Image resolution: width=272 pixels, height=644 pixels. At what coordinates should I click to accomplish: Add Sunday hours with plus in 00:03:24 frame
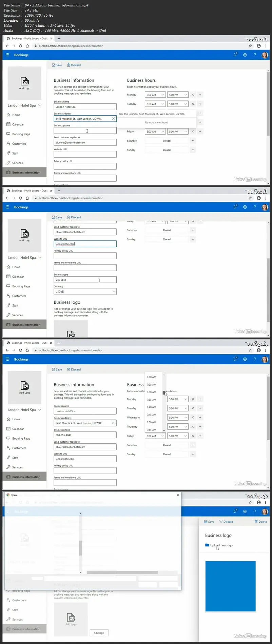coord(193,454)
